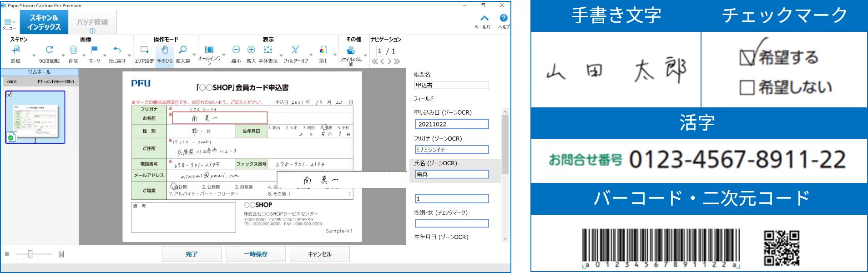This screenshot has height=273, width=868.
Task: Select the エリア設定 area tool
Action: pos(144,50)
